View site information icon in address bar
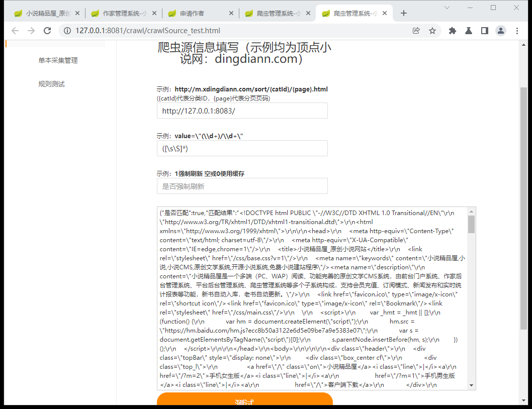The width and height of the screenshot is (532, 409). tap(67, 31)
